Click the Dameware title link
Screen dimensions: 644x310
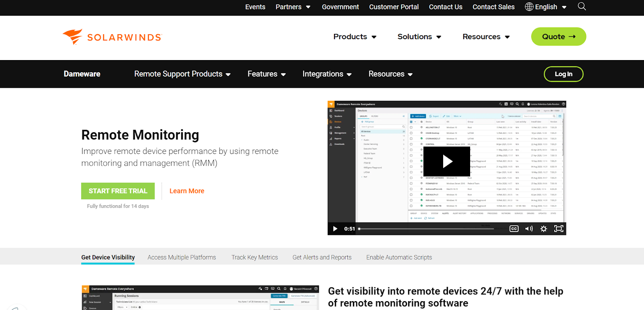[x=82, y=74]
